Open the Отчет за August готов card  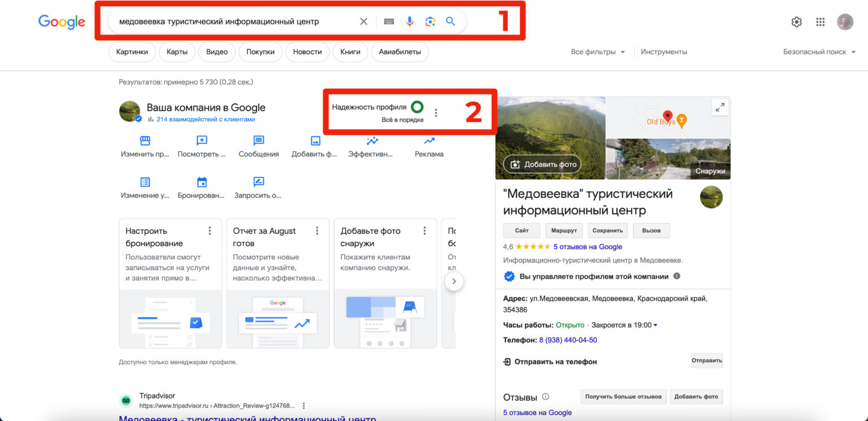(277, 283)
